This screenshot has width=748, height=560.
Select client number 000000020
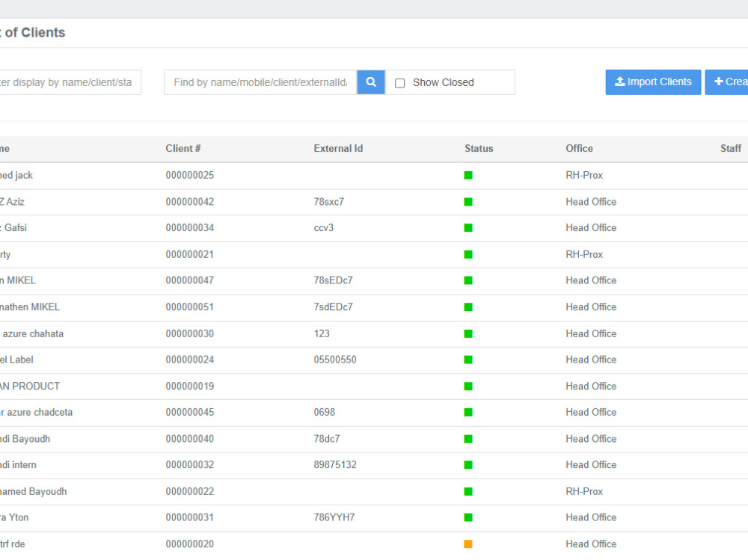click(190, 544)
